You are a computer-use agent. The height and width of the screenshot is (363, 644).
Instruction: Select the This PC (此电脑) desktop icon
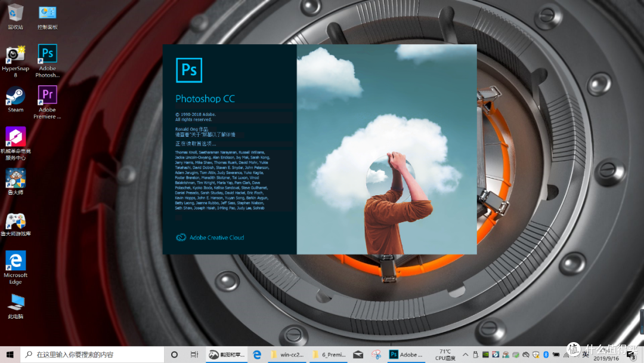16,307
